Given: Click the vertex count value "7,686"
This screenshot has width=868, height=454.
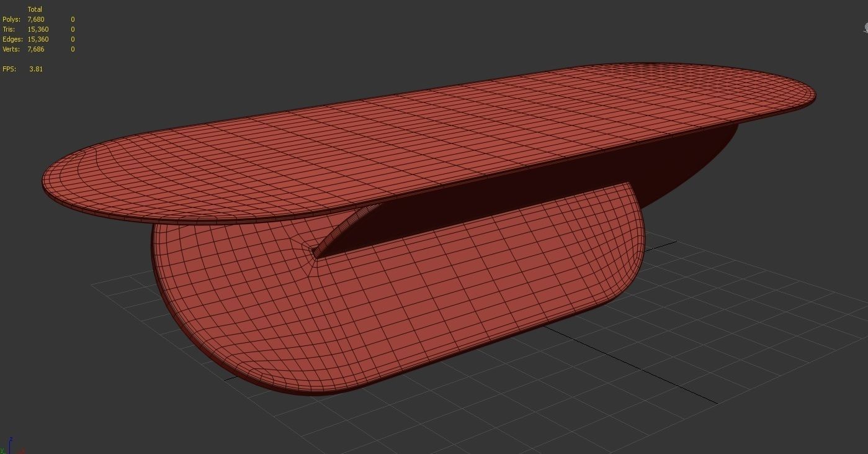Looking at the screenshot, I should click(x=36, y=49).
